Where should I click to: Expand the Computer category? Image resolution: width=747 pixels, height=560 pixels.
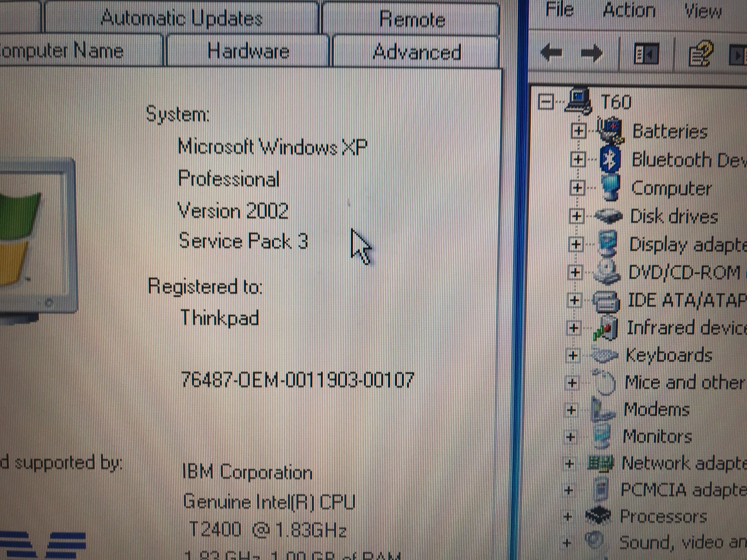(577, 188)
